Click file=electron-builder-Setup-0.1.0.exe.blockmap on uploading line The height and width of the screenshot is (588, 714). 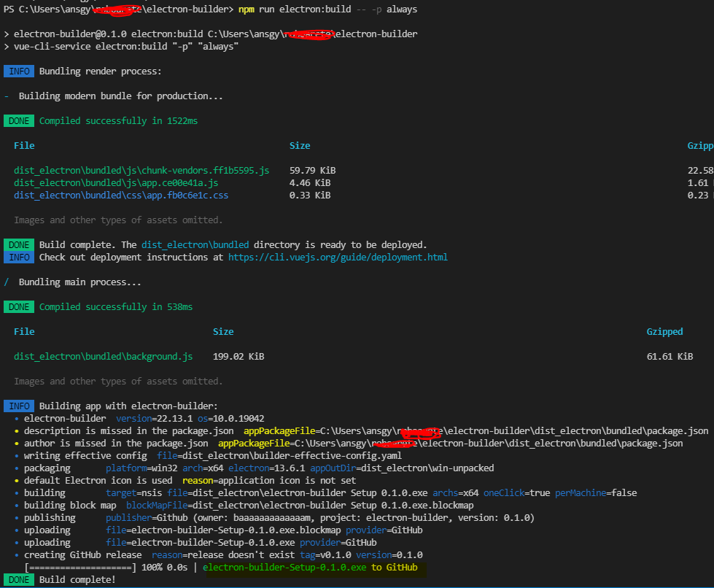(x=223, y=530)
